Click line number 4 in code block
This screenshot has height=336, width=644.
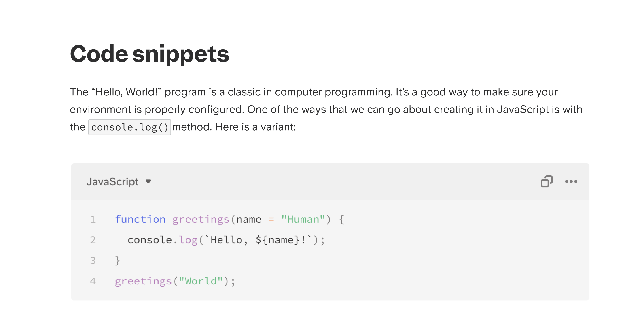click(93, 281)
